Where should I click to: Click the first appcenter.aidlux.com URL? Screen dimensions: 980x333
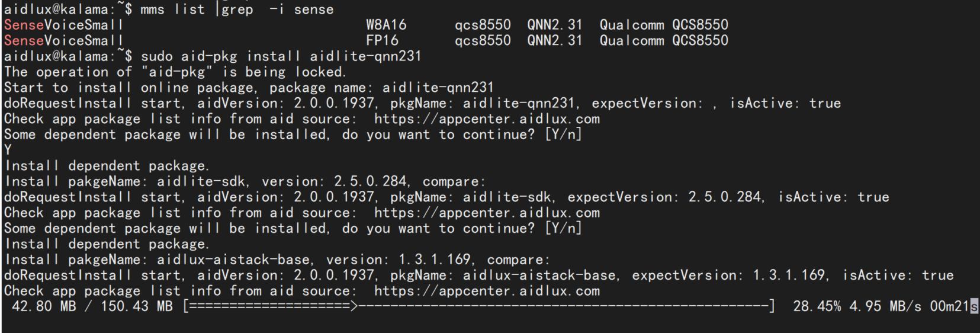click(x=487, y=119)
